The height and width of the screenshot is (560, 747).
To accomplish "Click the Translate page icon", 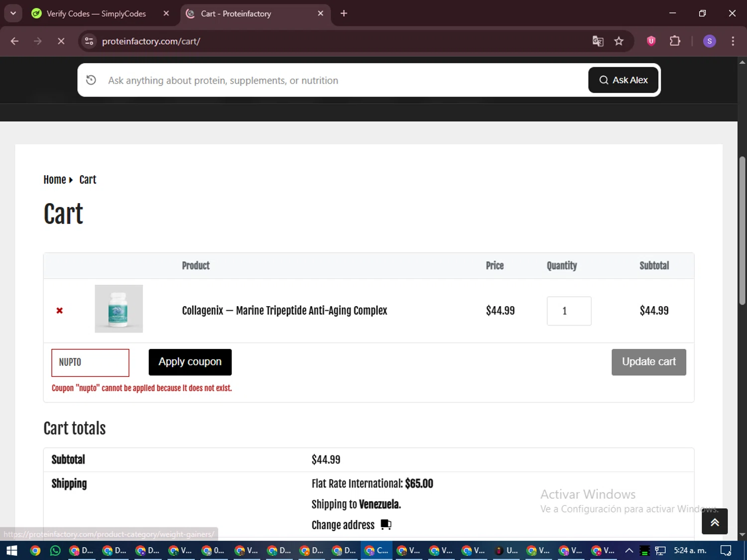I will coord(598,41).
